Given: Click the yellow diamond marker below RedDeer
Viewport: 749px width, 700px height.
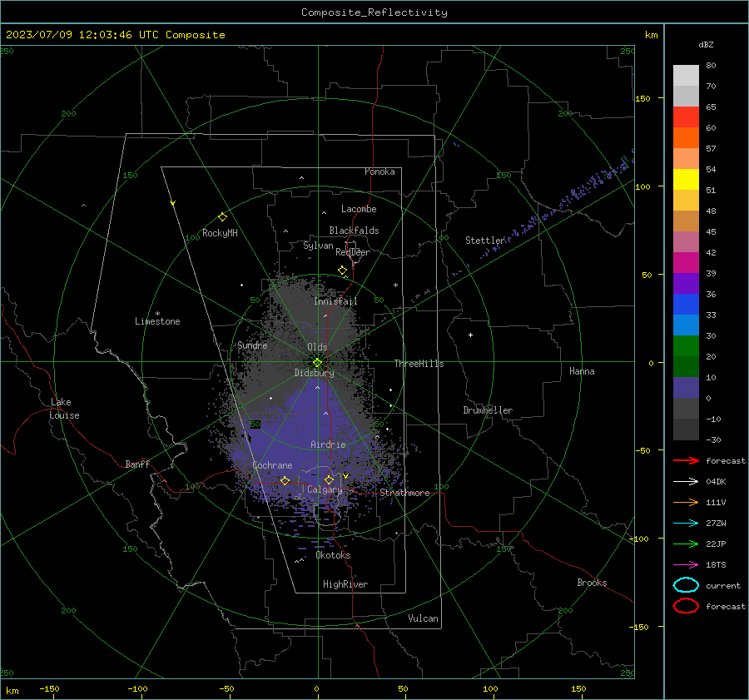Looking at the screenshot, I should point(343,271).
